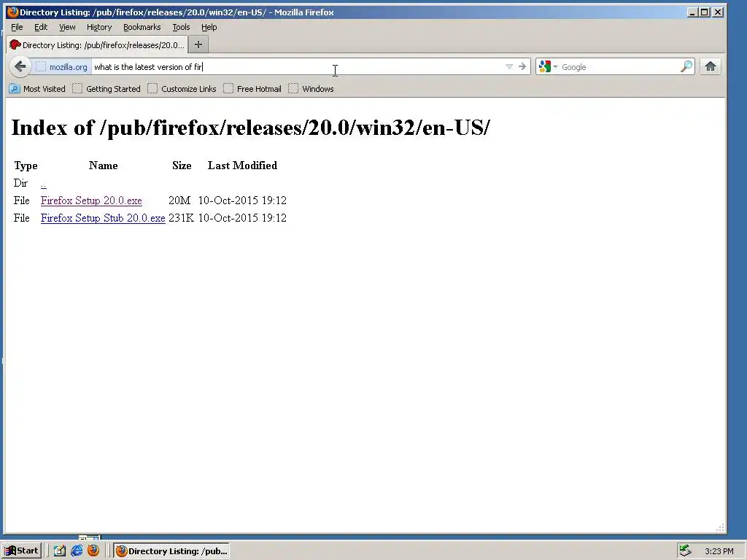Image resolution: width=747 pixels, height=560 pixels.
Task: Open the Free Hotmail bookmark
Action: (x=252, y=88)
